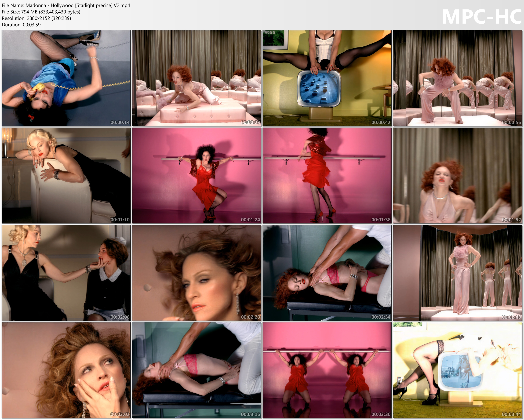The height and width of the screenshot is (420, 524).
Task: Open the thumbnail stamped 00:02:48
Action: [458, 273]
